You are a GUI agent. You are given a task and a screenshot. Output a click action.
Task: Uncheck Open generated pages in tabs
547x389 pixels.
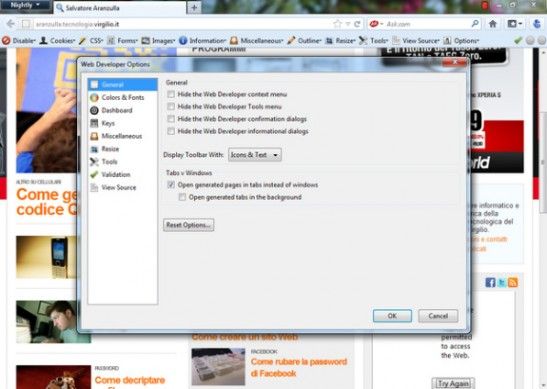point(171,185)
